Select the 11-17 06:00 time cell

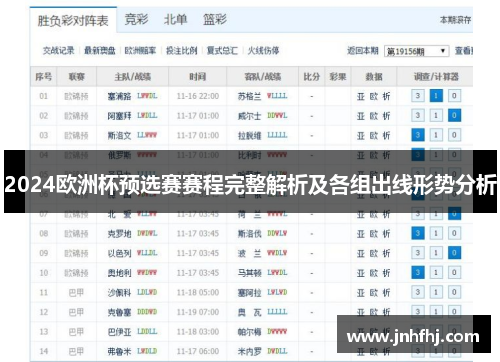[198, 351]
